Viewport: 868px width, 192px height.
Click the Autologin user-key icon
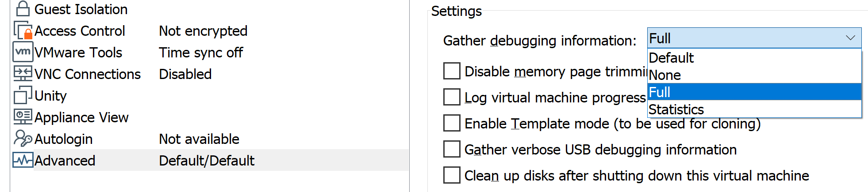point(23,139)
